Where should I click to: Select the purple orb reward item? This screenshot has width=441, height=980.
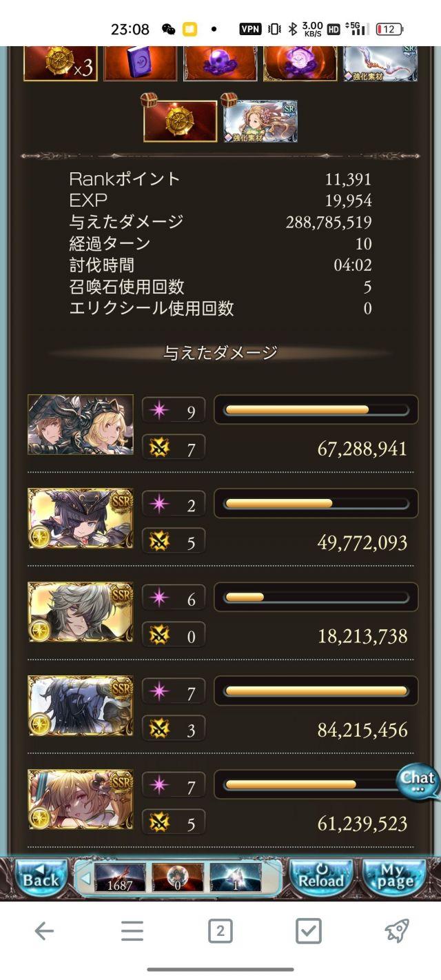click(x=220, y=63)
